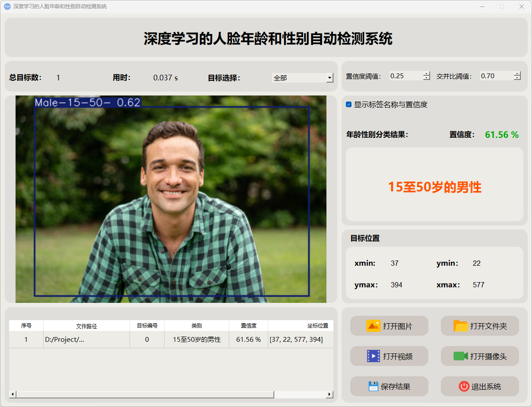
Task: Click the floppy disk icon for 保存结果
Action: click(x=373, y=386)
